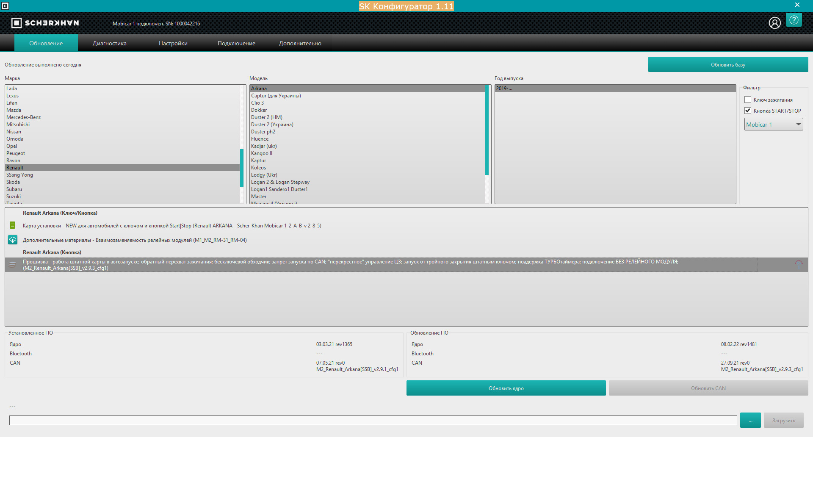
Task: Click the browse file ellipsis button
Action: click(750, 420)
